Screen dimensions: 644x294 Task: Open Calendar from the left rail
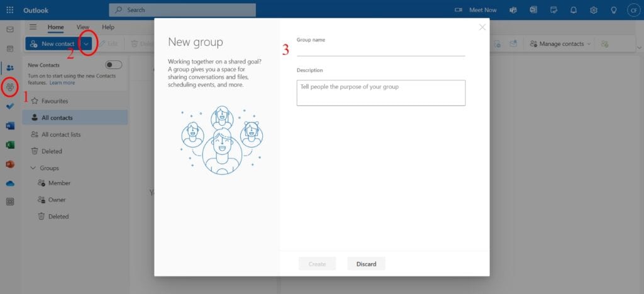[x=10, y=49]
